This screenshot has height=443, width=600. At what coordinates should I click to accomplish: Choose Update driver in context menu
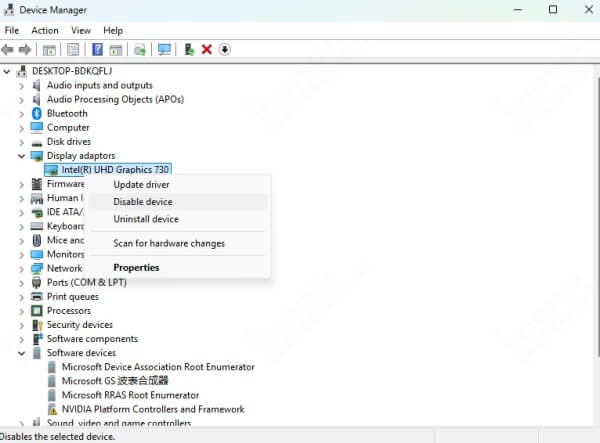point(179,184)
